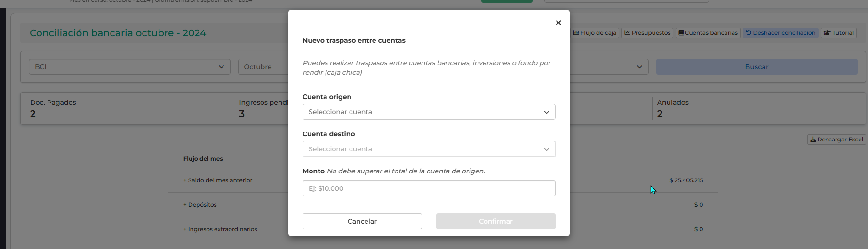
Task: Open the Octubre month selector
Action: tap(263, 67)
